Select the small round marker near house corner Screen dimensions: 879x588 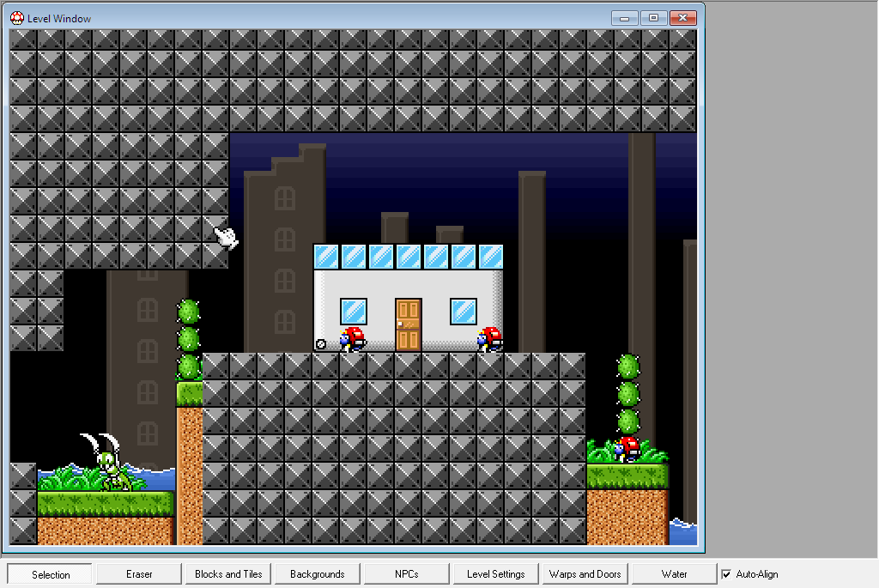tap(321, 344)
